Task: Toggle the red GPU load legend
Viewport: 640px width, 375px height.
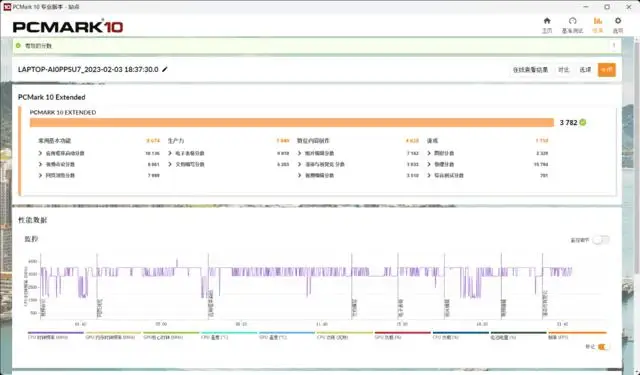Action: point(402,335)
